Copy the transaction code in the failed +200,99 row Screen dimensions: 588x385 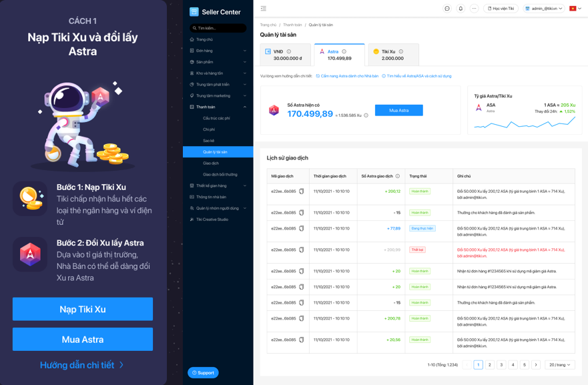click(301, 250)
